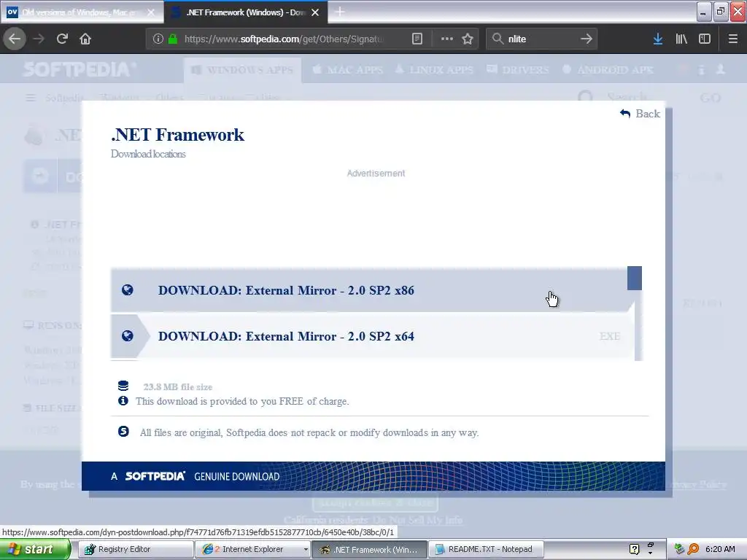The width and height of the screenshot is (747, 560).
Task: Click the 23.8 MB file size text
Action: (178, 387)
